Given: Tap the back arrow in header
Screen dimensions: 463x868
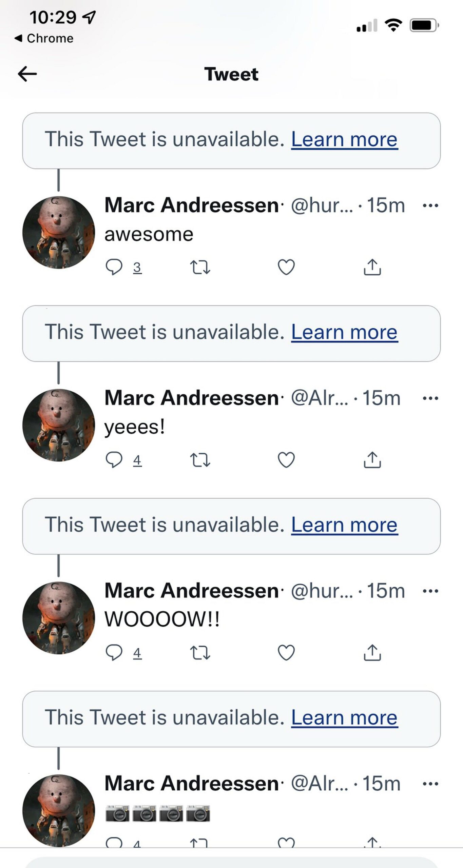Looking at the screenshot, I should coord(27,74).
